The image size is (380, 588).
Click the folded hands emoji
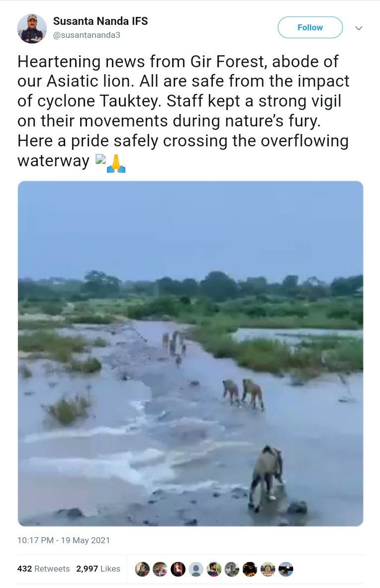[x=116, y=163]
